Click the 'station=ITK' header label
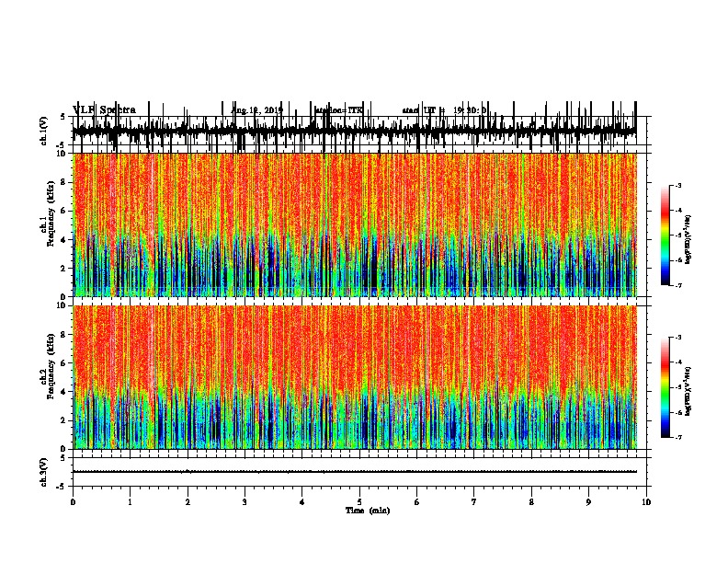Screen dimensions: 728x563 pos(338,110)
